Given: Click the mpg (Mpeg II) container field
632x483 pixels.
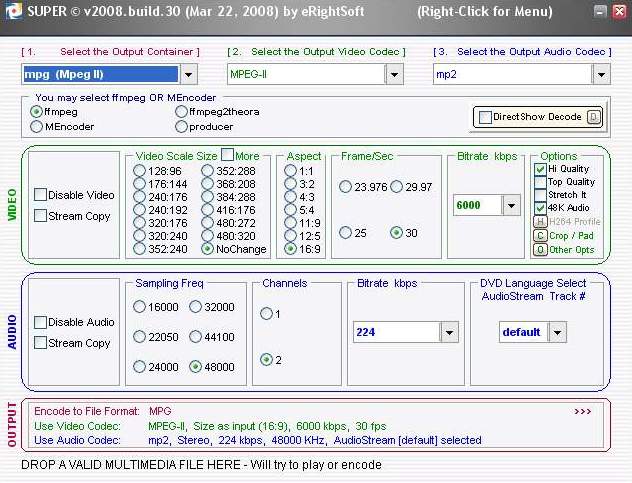Looking at the screenshot, I should 101,75.
